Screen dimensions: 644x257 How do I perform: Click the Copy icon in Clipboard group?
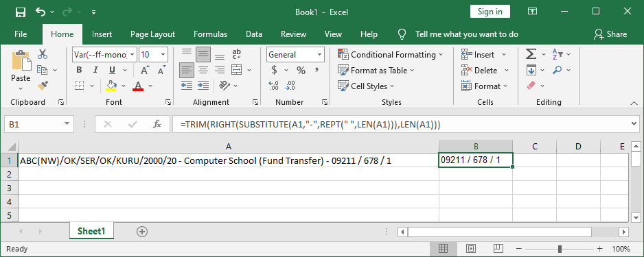pyautogui.click(x=43, y=70)
